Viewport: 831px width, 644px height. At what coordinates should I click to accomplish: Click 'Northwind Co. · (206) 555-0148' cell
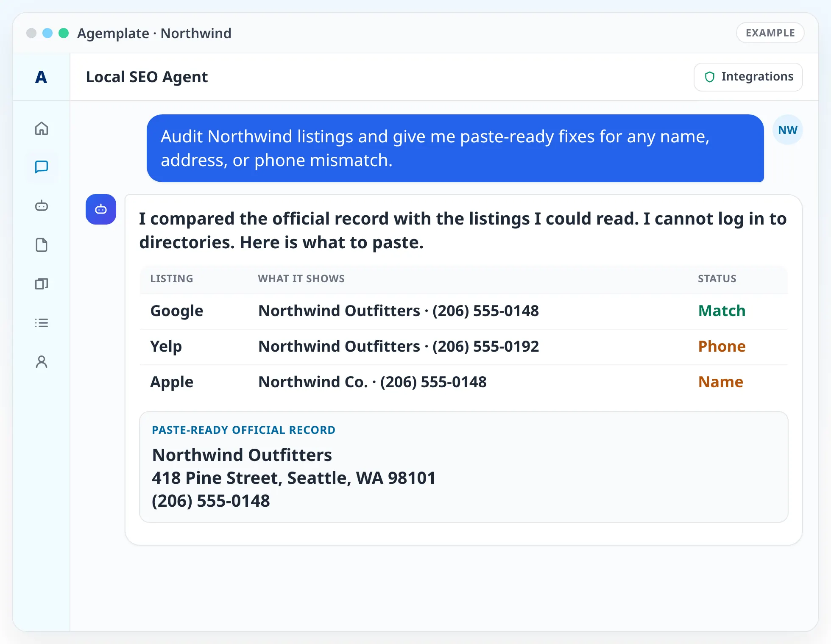[373, 382]
